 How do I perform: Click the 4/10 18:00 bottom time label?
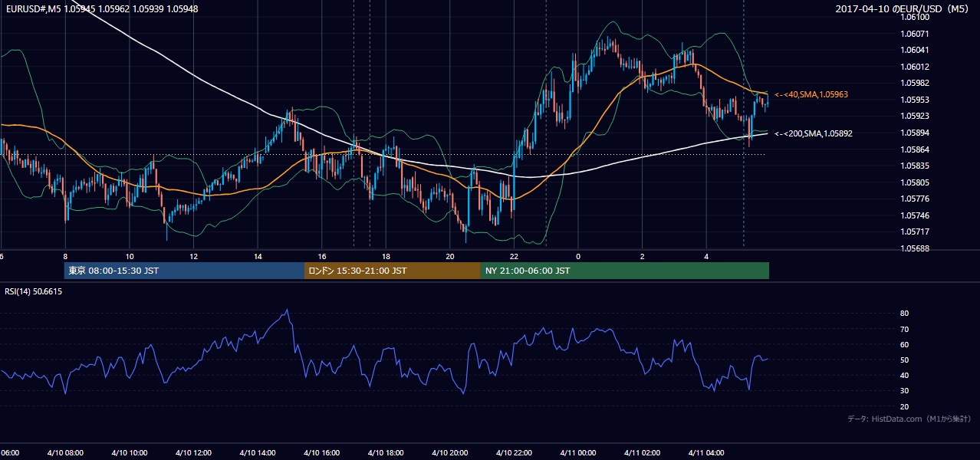tap(386, 452)
